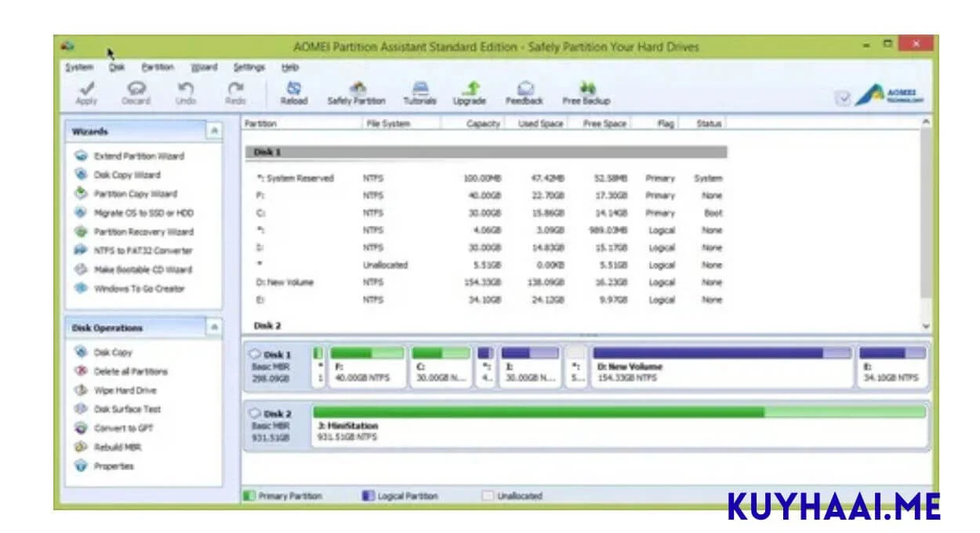Select the D: New Volume table row
This screenshot has height=533, width=980.
(486, 282)
